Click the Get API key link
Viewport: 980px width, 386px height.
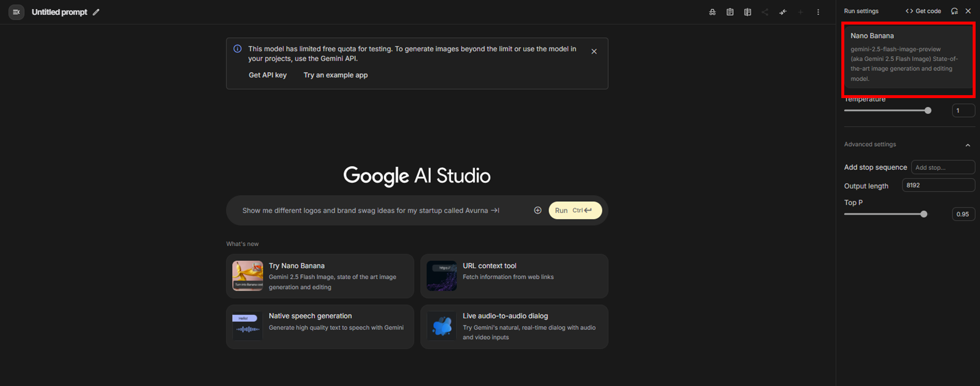coord(268,75)
